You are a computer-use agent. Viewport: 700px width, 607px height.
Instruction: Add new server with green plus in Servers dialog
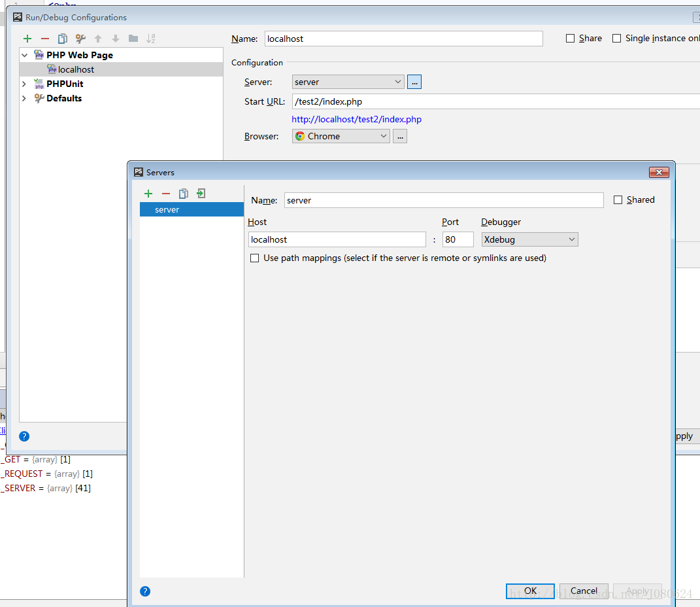[x=148, y=194]
